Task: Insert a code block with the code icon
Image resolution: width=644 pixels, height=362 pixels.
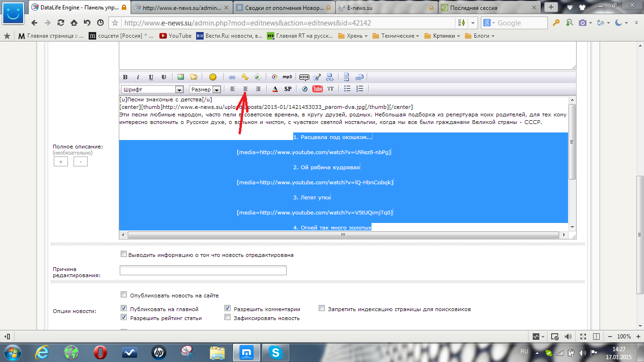Action: click(x=330, y=77)
